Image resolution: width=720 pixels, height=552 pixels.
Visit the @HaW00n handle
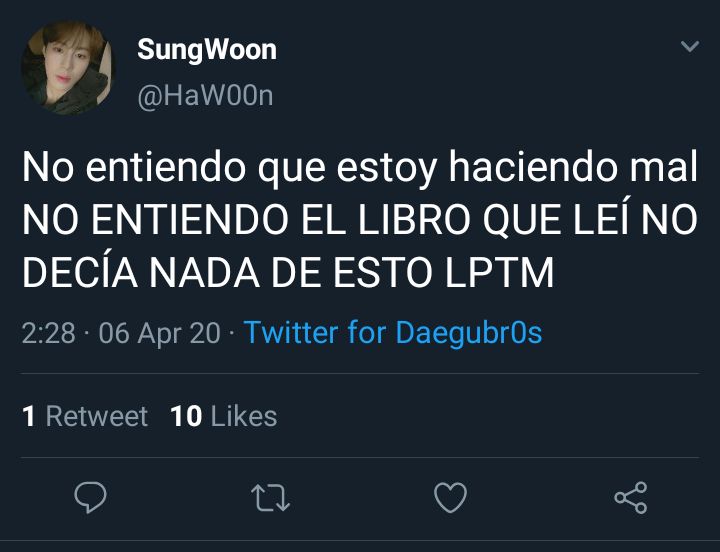[x=205, y=96]
